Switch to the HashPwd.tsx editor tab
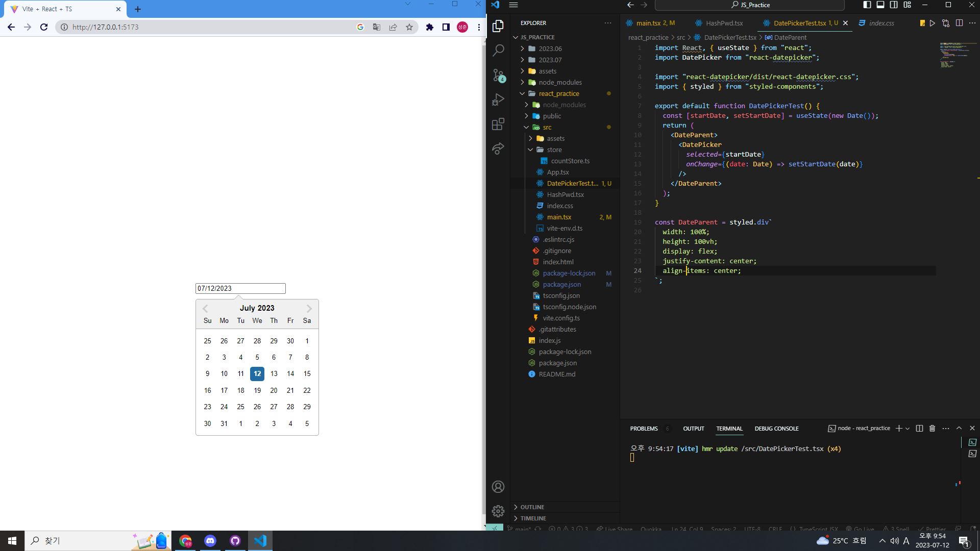Image resolution: width=980 pixels, height=551 pixels. [724, 23]
